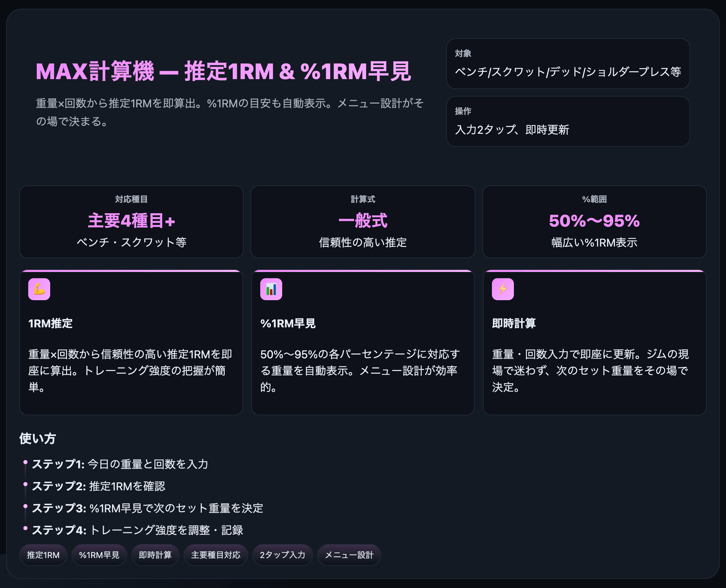Click the %1RM早見 tag button
Screen dimensions: 726x588
[99, 555]
